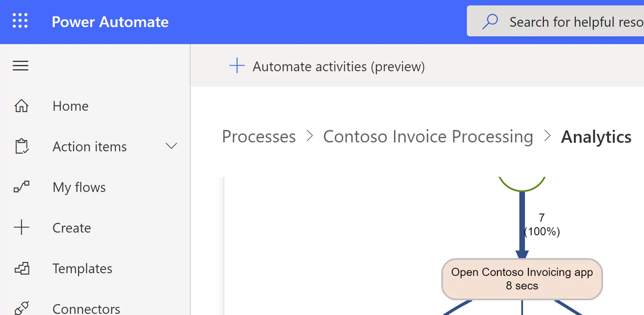Click the My flows icon
The image size is (644, 315).
tap(21, 187)
